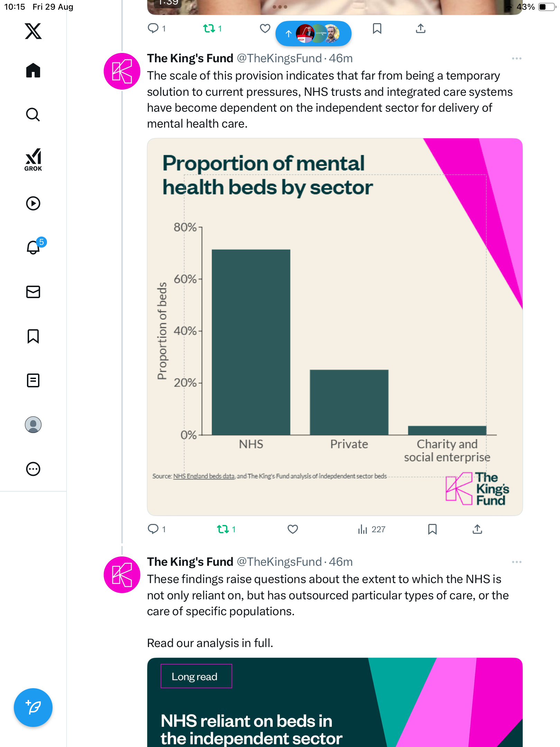Bookmark the mental health beds chart post
The image size is (560, 747).
point(432,529)
